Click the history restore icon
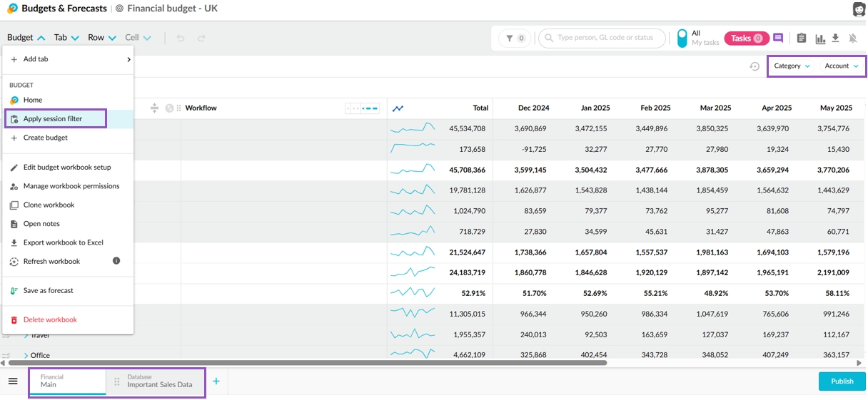This screenshot has width=868, height=400. [x=755, y=66]
